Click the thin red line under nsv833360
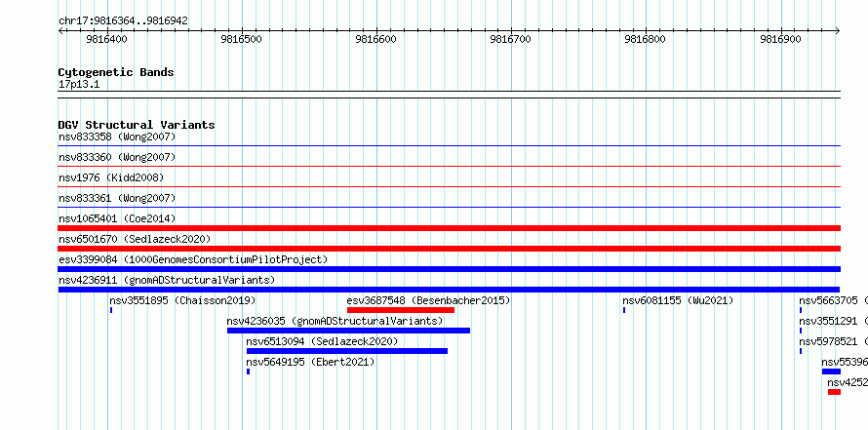868x430 pixels. coord(449,166)
